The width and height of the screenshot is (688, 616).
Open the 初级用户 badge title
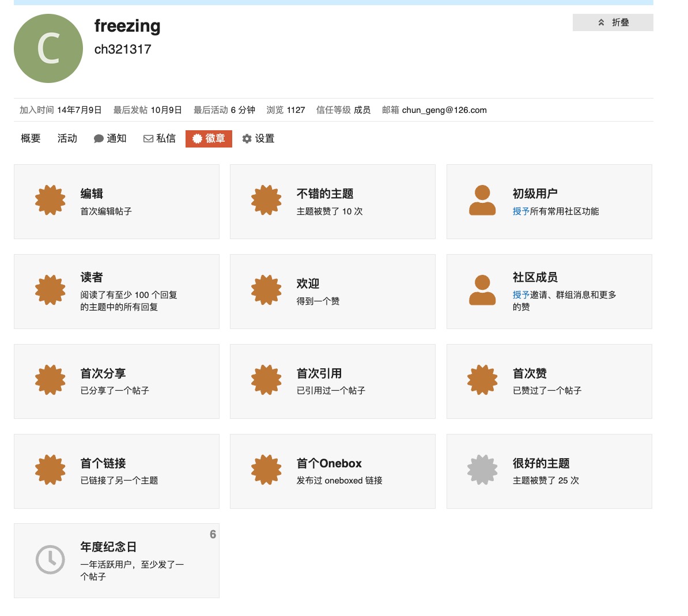click(535, 194)
